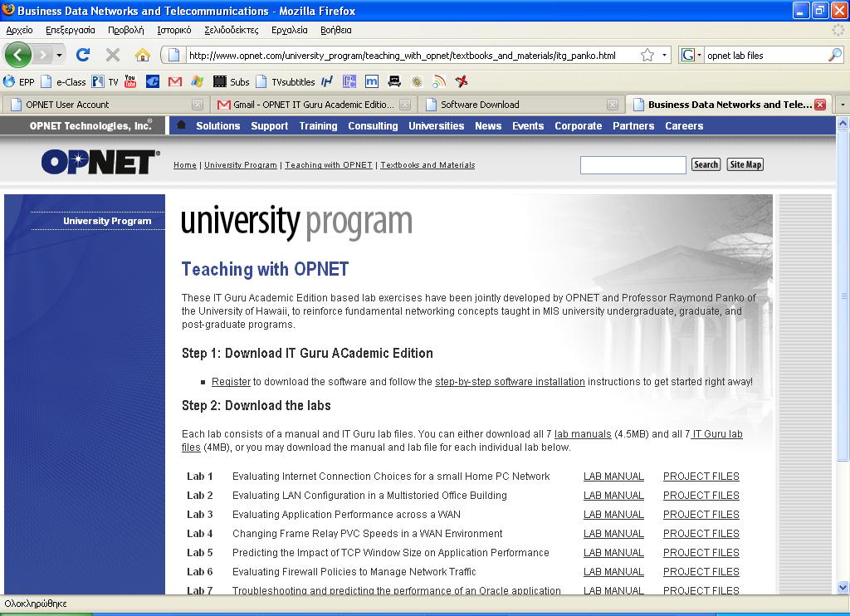Viewport: 850px width, 616px height.
Task: Open the Subs bookmark
Action: point(231,82)
